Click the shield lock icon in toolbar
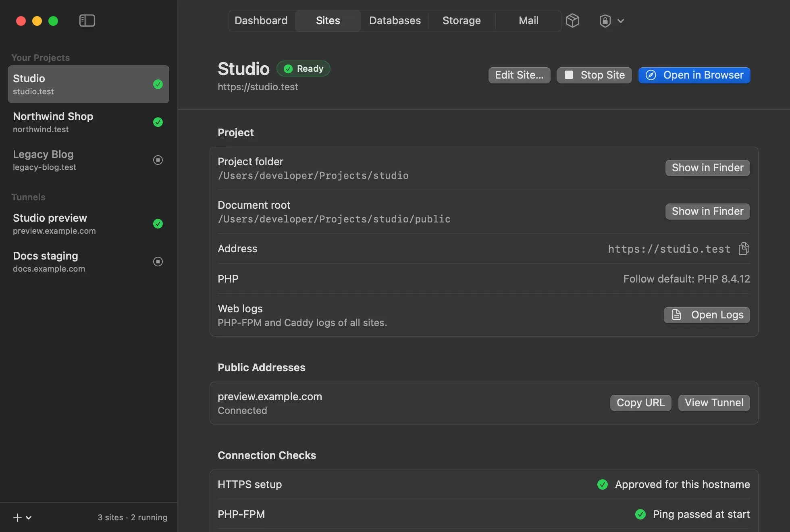Image resolution: width=790 pixels, height=532 pixels. 605,21
